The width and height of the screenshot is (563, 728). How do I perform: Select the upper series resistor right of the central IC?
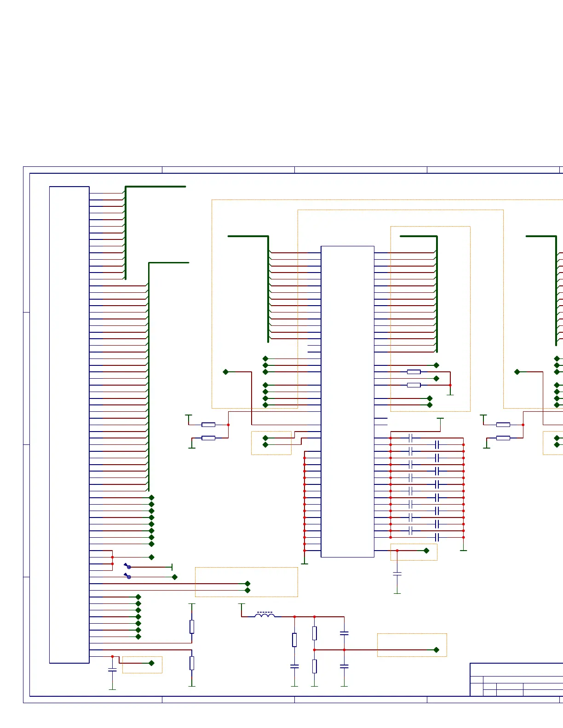[414, 372]
